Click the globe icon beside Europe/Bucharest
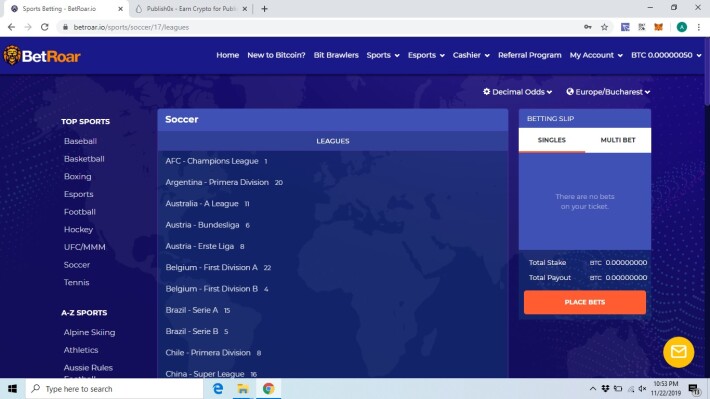This screenshot has width=710, height=399. coord(570,91)
